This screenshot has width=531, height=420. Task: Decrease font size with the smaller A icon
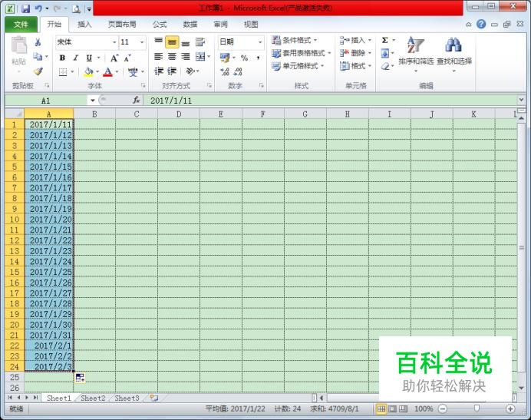point(127,58)
